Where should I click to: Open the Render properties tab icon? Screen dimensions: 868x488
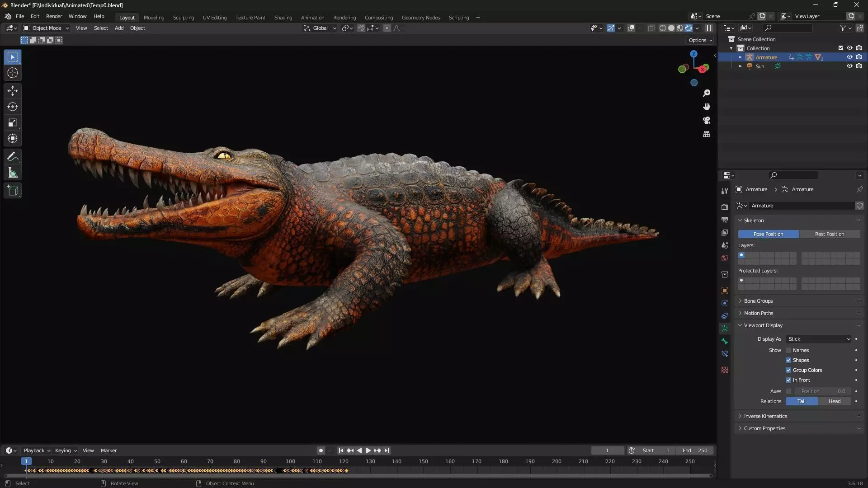click(725, 207)
